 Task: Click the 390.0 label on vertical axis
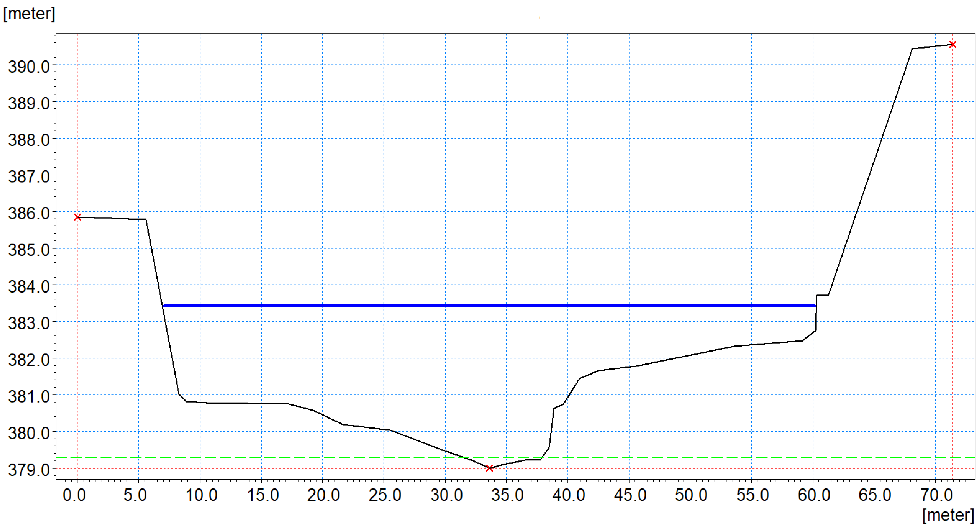(x=29, y=67)
